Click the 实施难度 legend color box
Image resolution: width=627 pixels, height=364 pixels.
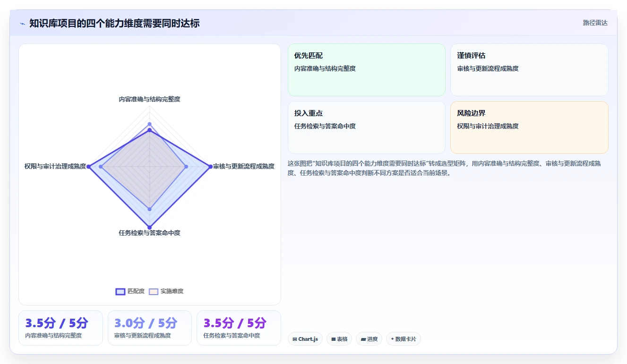click(154, 292)
